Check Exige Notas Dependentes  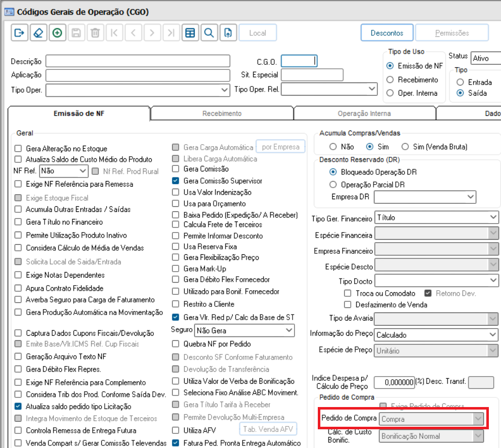[x=18, y=275]
